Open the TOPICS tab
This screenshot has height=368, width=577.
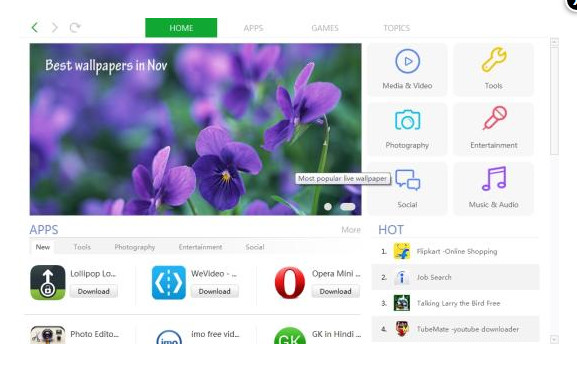[396, 28]
